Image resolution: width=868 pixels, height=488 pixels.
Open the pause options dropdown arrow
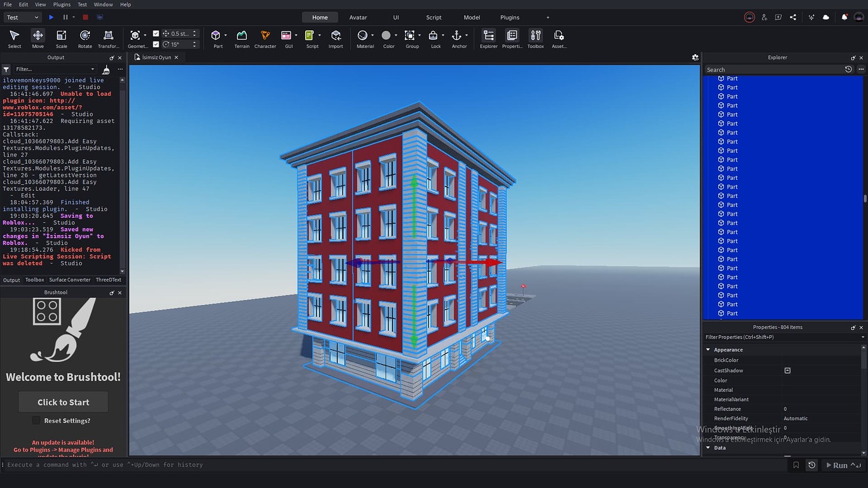(x=74, y=18)
